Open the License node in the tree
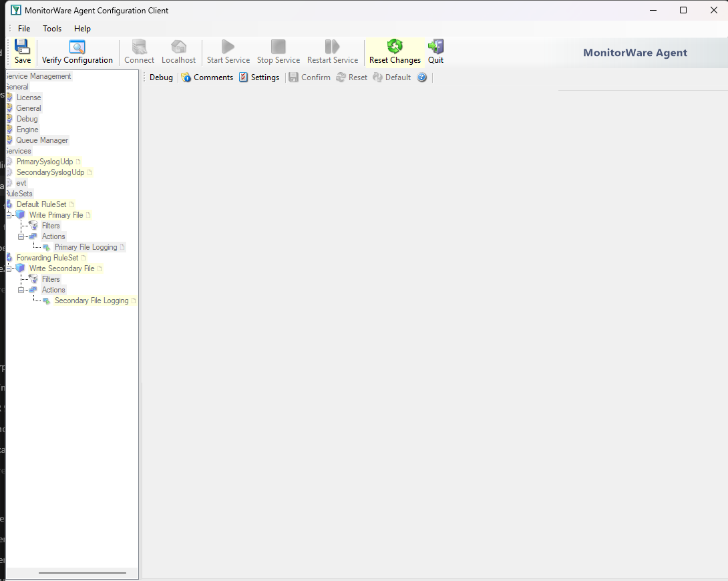Image resolution: width=728 pixels, height=581 pixels. click(29, 98)
